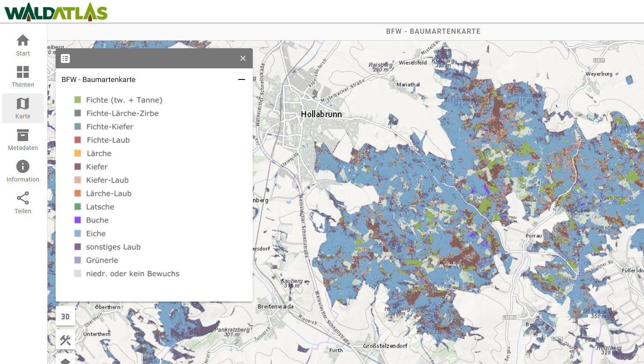
Task: Click the legend list icon in panel header
Action: pyautogui.click(x=65, y=59)
